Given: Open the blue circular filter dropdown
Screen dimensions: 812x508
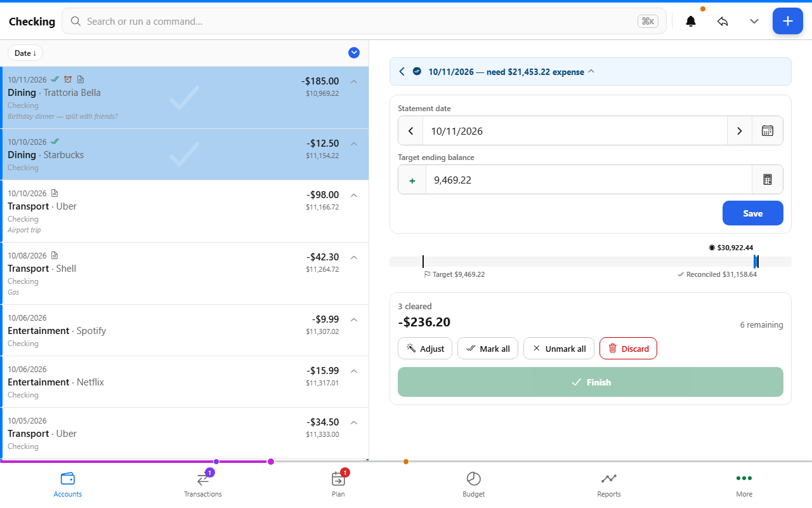Looking at the screenshot, I should point(354,53).
